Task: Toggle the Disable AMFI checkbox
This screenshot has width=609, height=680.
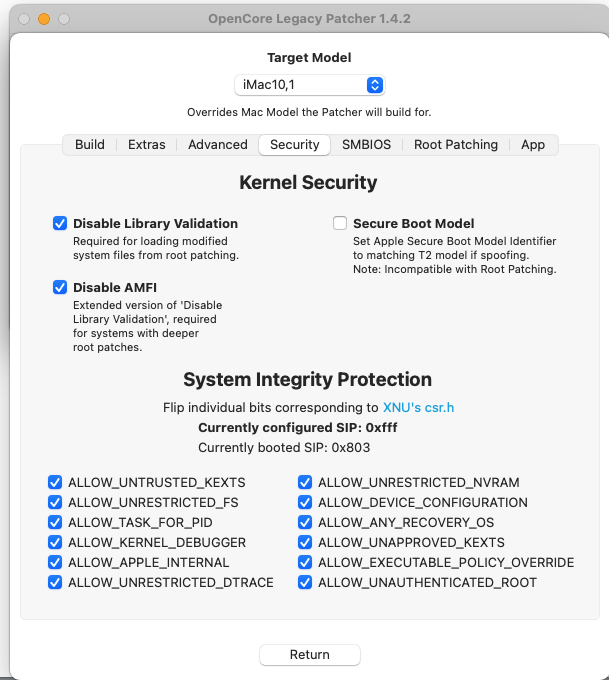Action: click(x=60, y=287)
